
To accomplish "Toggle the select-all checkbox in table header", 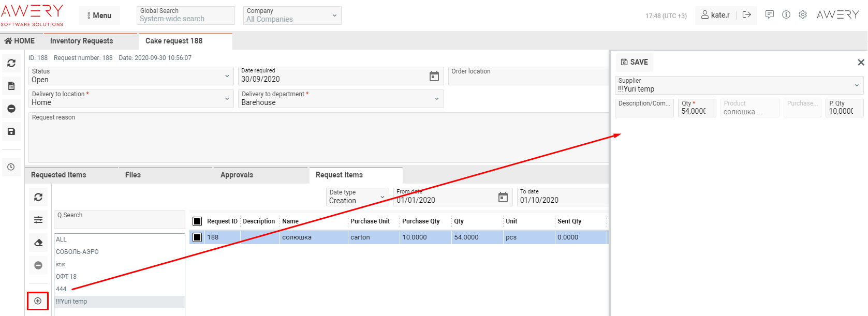I will pyautogui.click(x=197, y=221).
